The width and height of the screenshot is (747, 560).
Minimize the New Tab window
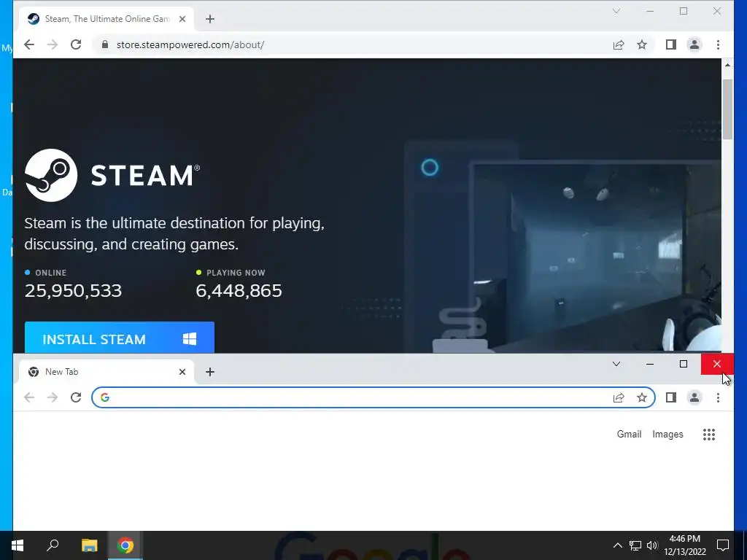tap(650, 364)
